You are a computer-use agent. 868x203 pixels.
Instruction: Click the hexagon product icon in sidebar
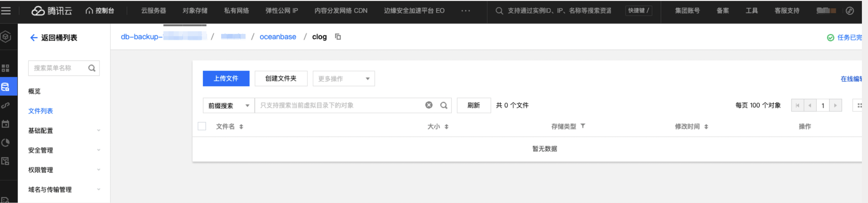tap(6, 37)
